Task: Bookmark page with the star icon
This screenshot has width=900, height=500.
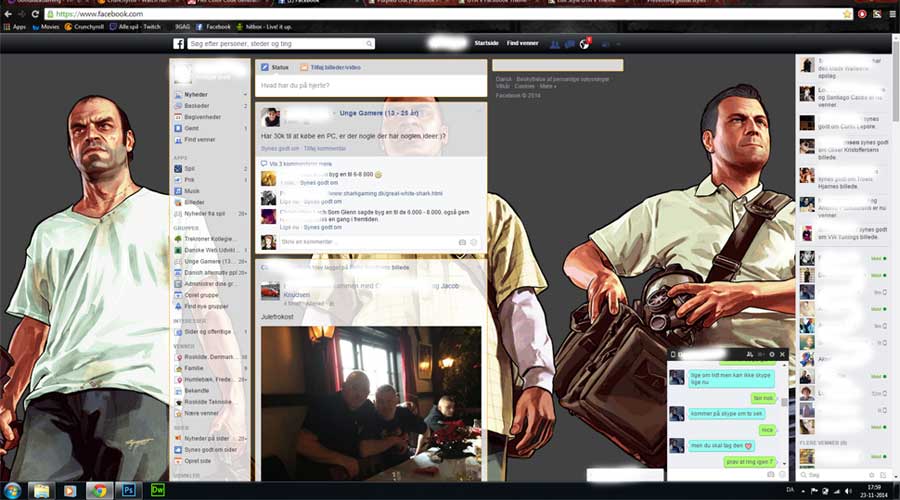Action: click(x=847, y=14)
